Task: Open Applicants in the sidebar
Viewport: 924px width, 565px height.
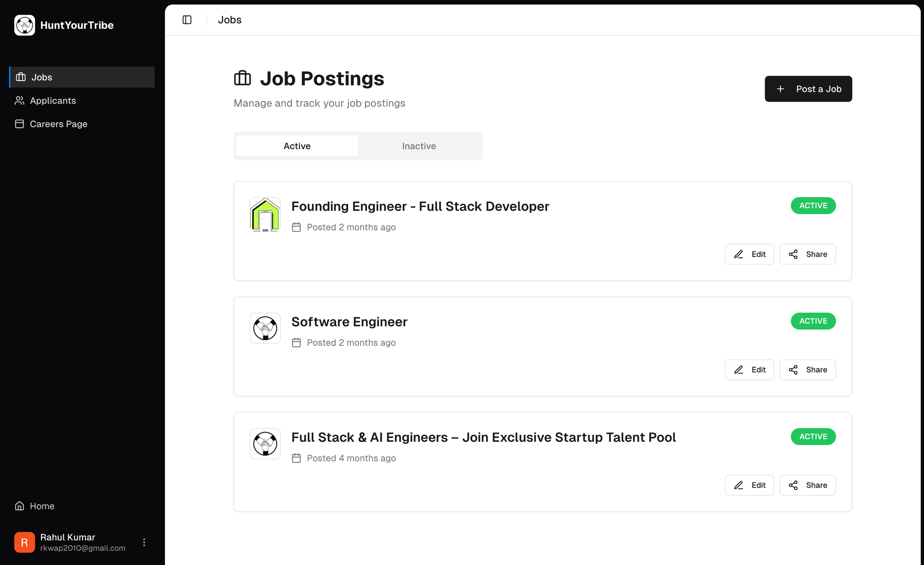Action: pos(53,101)
